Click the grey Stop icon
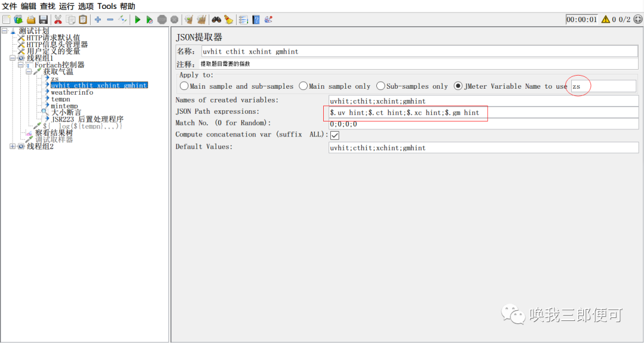 pyautogui.click(x=162, y=19)
